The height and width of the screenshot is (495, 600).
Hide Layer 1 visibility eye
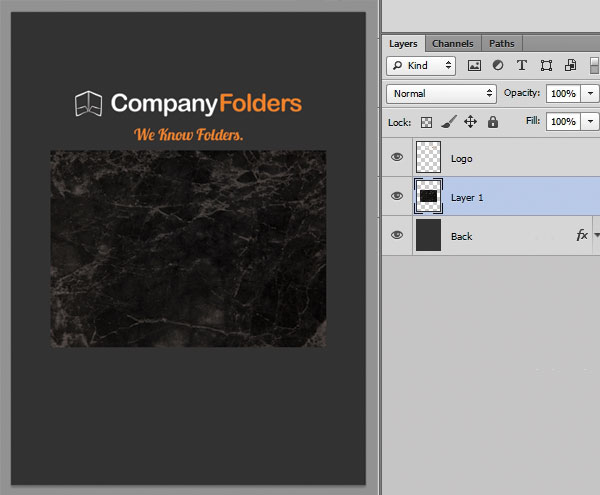coord(397,196)
